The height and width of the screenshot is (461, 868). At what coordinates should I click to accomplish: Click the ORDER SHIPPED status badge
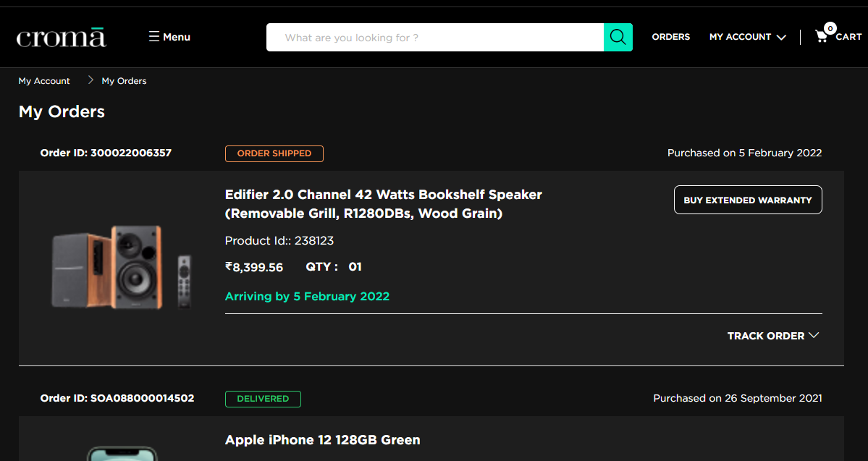[x=274, y=153]
